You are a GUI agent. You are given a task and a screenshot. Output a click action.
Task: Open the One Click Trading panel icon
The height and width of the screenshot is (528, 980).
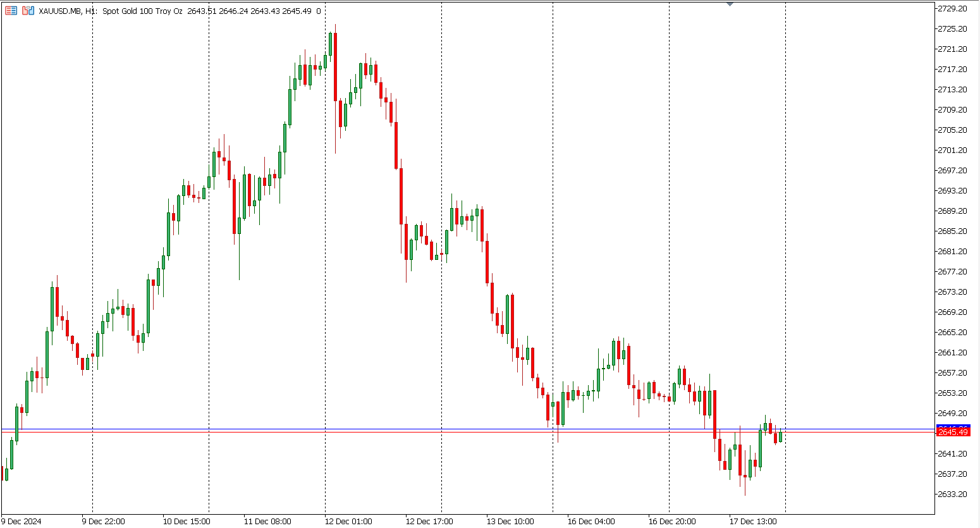pyautogui.click(x=11, y=11)
